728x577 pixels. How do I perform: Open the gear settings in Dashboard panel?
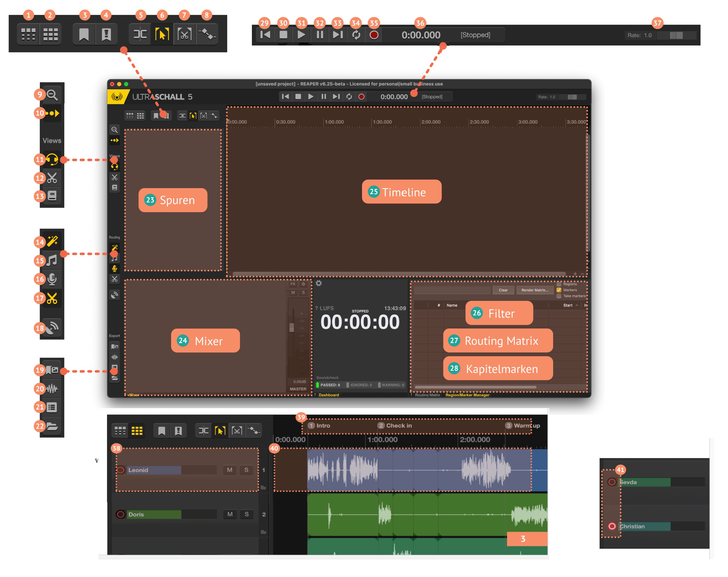[319, 283]
